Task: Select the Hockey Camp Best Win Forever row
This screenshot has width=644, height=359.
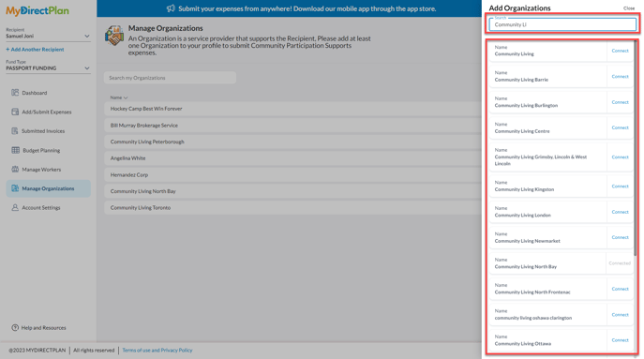Action: pyautogui.click(x=292, y=109)
